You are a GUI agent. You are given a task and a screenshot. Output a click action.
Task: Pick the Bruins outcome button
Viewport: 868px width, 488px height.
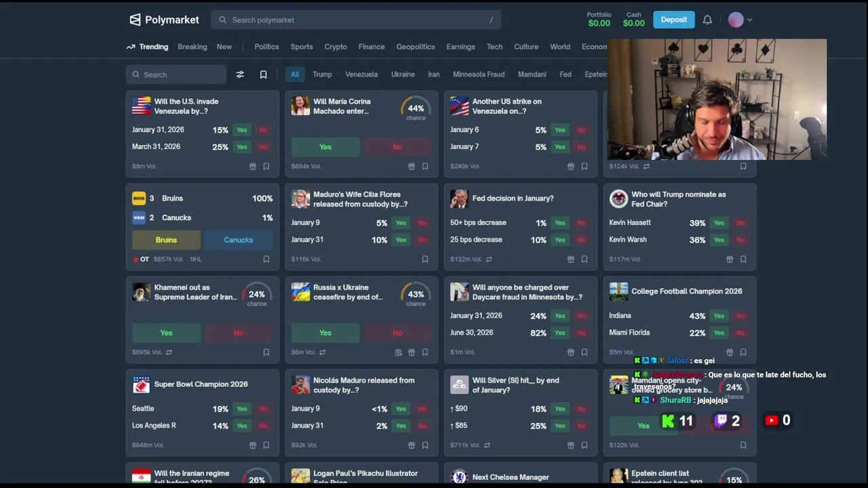pos(166,240)
